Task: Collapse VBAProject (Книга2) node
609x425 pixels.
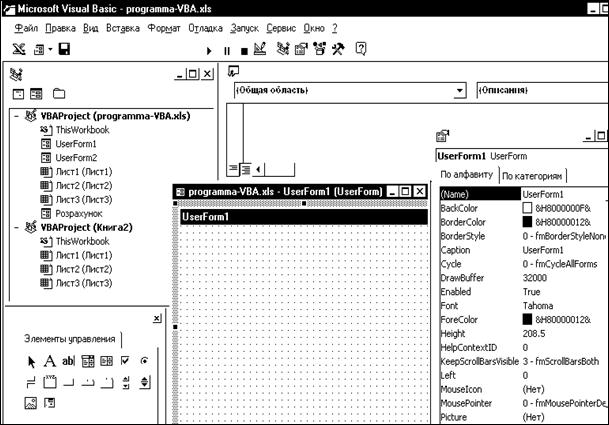Action: (x=16, y=227)
